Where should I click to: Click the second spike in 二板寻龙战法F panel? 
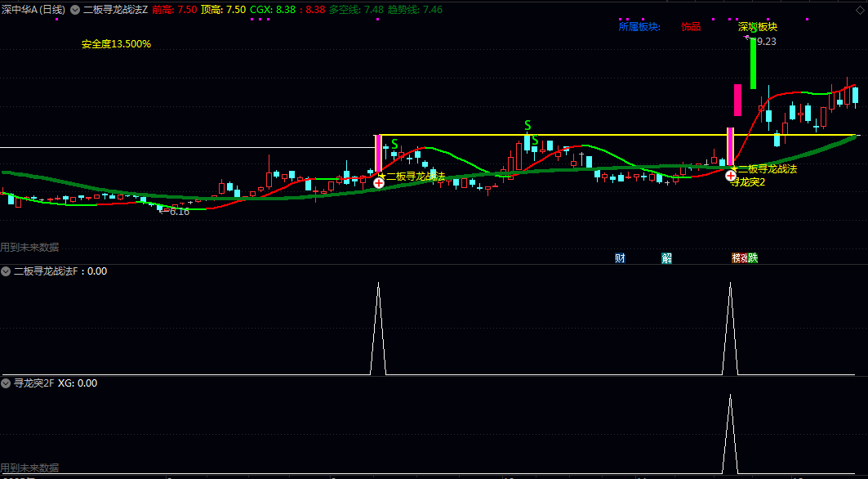click(x=731, y=327)
